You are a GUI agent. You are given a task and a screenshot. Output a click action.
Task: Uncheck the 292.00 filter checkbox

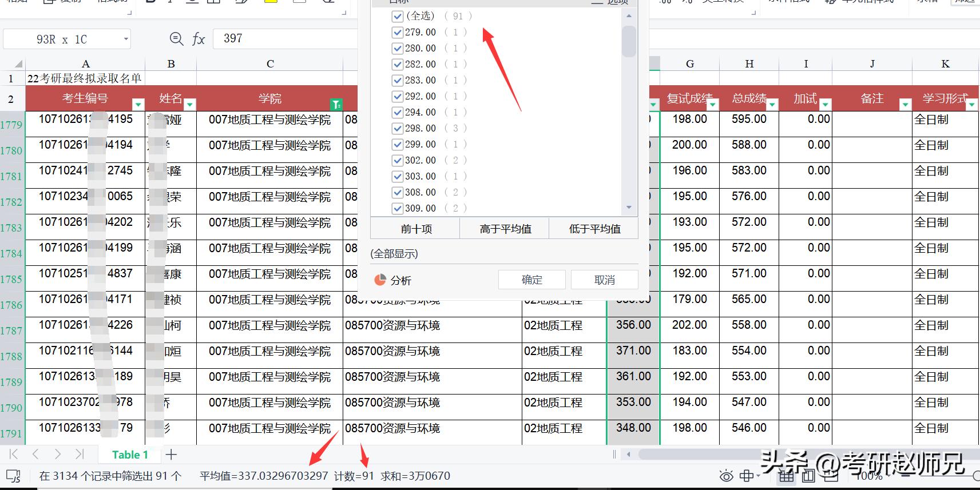coord(398,96)
